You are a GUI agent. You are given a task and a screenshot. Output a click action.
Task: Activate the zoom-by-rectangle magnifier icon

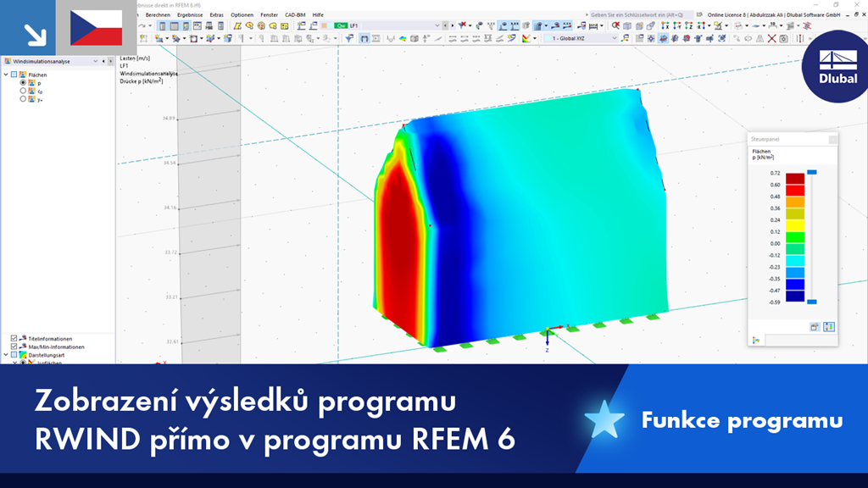click(615, 26)
